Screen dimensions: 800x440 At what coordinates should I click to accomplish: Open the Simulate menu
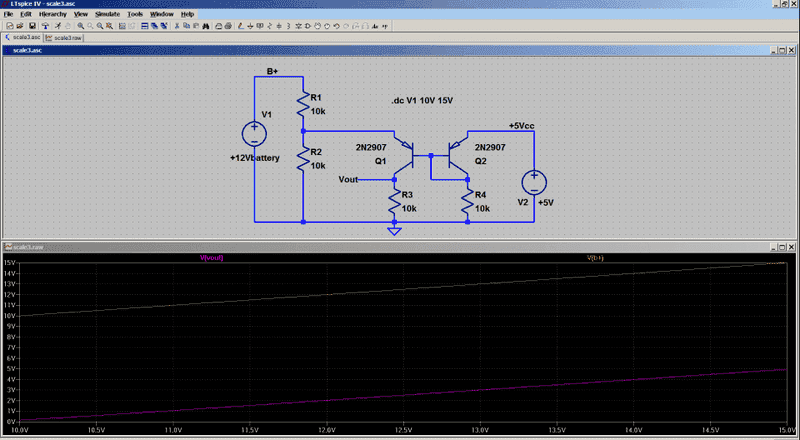tap(107, 15)
